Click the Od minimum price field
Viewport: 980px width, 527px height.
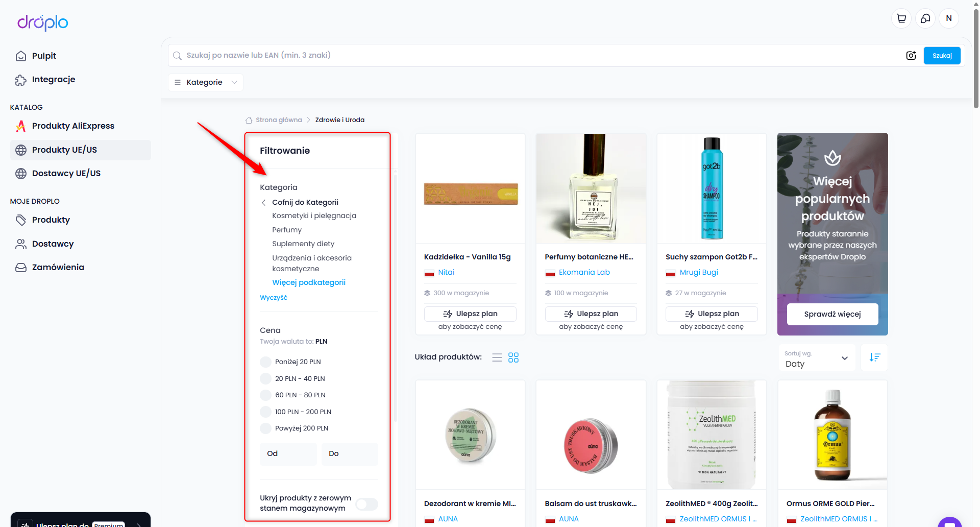(x=288, y=454)
